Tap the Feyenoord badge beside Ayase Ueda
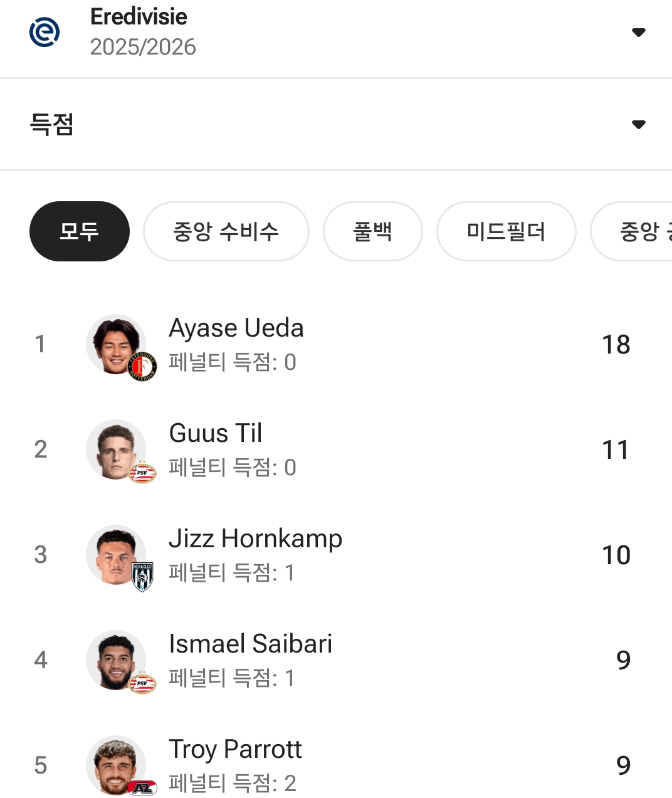 (x=142, y=367)
